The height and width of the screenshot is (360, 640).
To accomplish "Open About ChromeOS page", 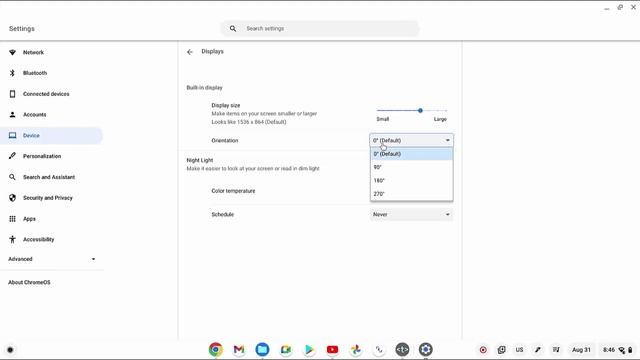I will click(29, 282).
